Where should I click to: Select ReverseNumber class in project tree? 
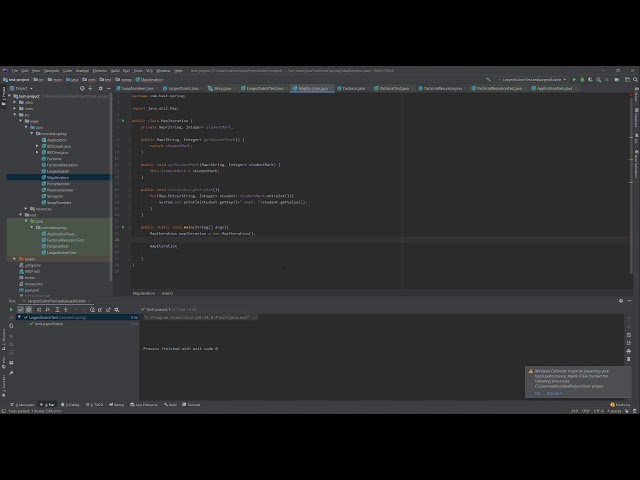(x=58, y=190)
